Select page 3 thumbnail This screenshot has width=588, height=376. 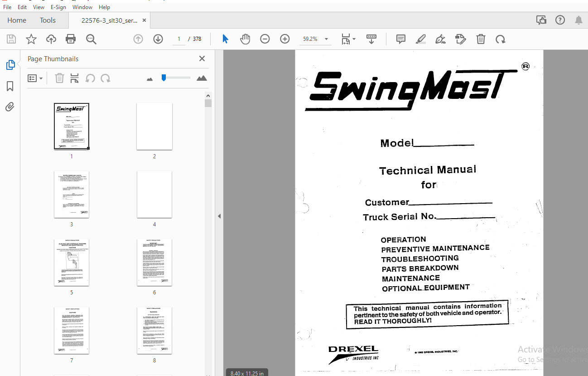[x=72, y=194]
